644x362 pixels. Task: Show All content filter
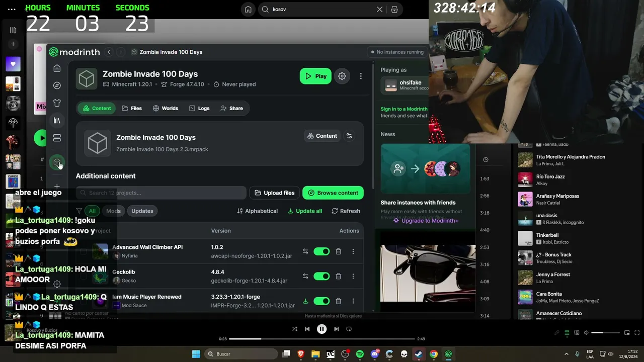92,211
